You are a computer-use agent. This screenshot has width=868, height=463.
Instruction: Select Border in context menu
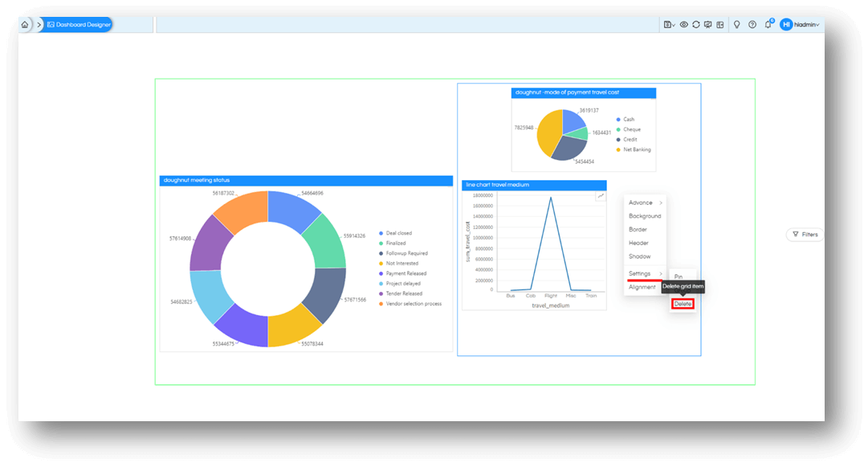pos(638,230)
